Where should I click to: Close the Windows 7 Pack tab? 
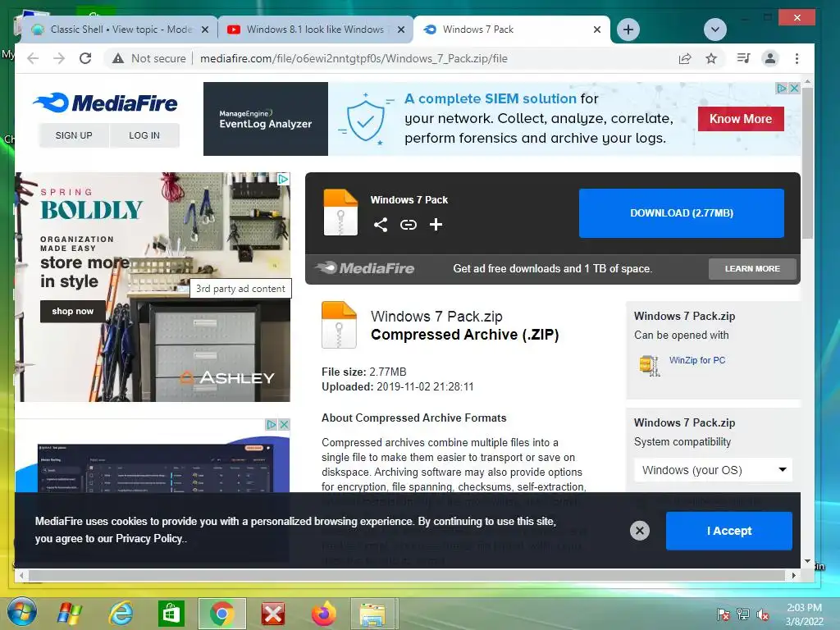(597, 30)
